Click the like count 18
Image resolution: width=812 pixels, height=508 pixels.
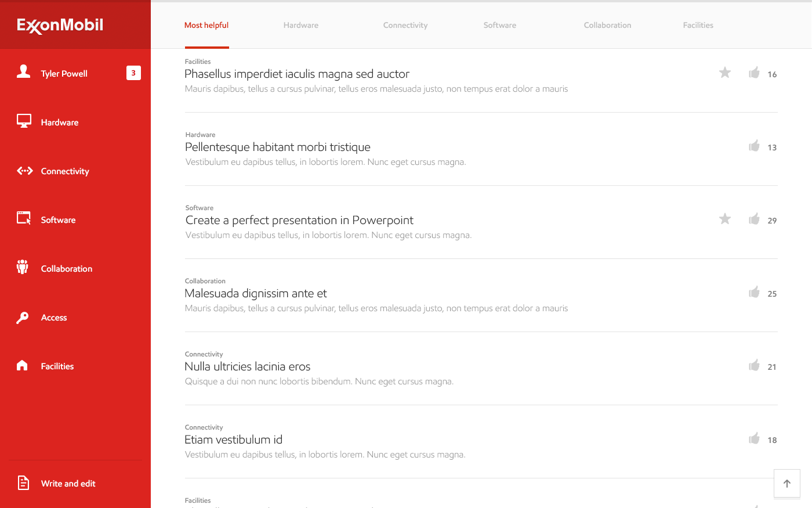(x=772, y=440)
